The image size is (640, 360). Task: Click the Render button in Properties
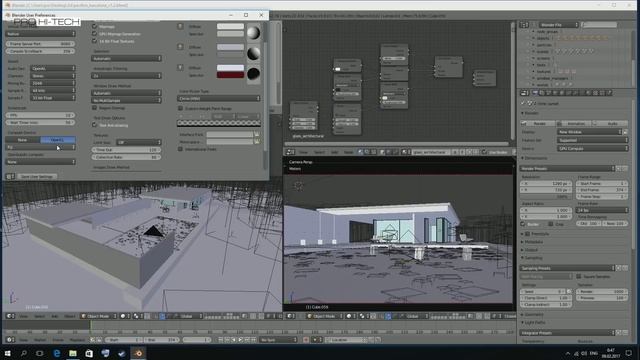coord(538,123)
